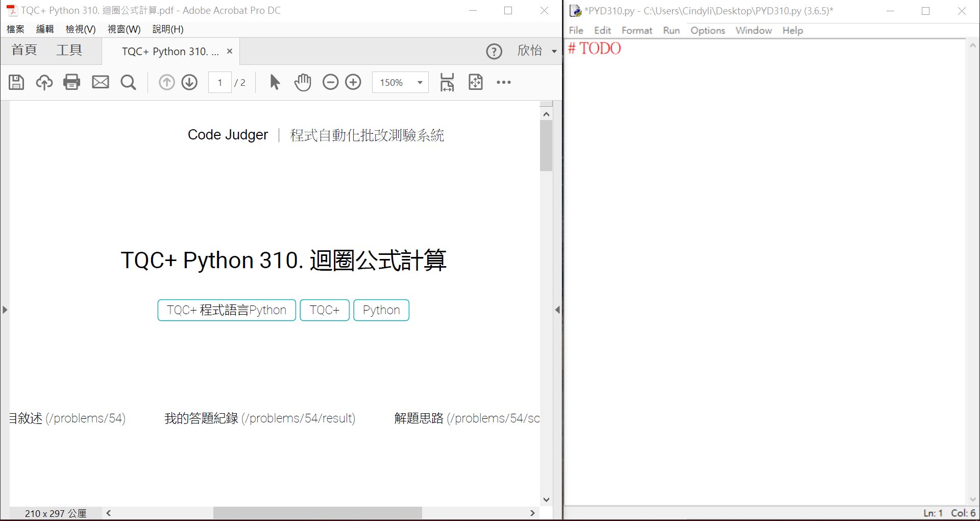980x521 pixels.
Task: Click PDF horizontal scroll right arrow
Action: [532, 513]
